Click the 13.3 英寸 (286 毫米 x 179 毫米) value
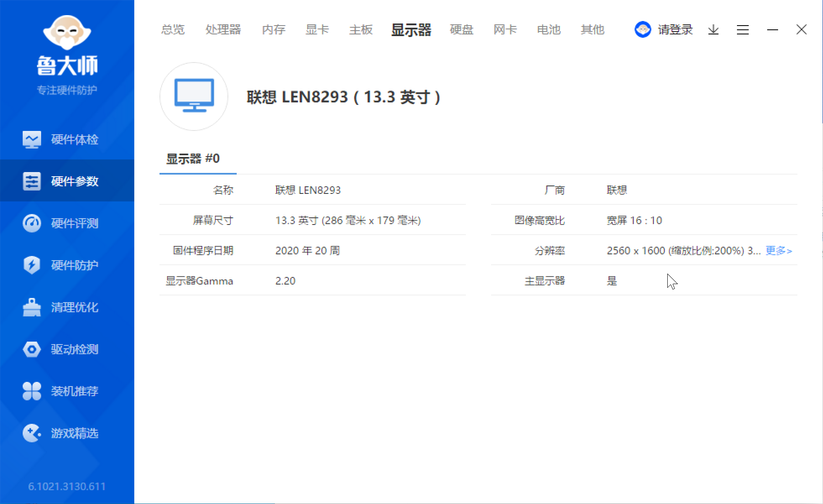The height and width of the screenshot is (504, 823). 348,220
